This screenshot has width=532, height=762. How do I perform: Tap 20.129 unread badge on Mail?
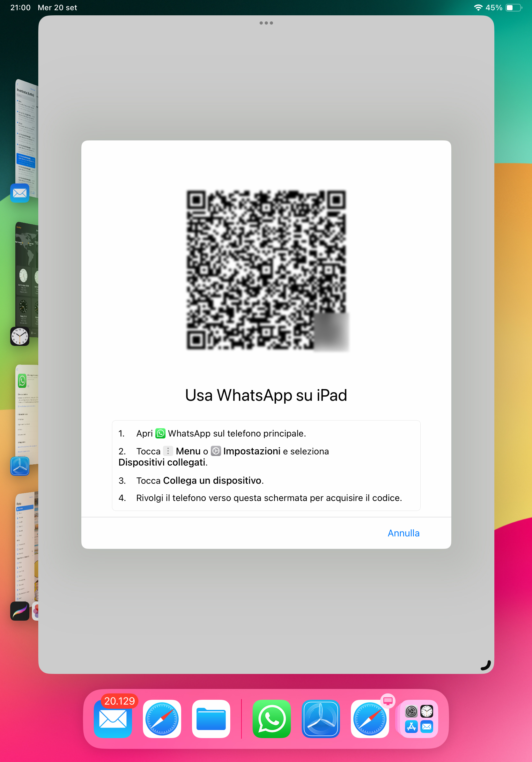click(119, 701)
